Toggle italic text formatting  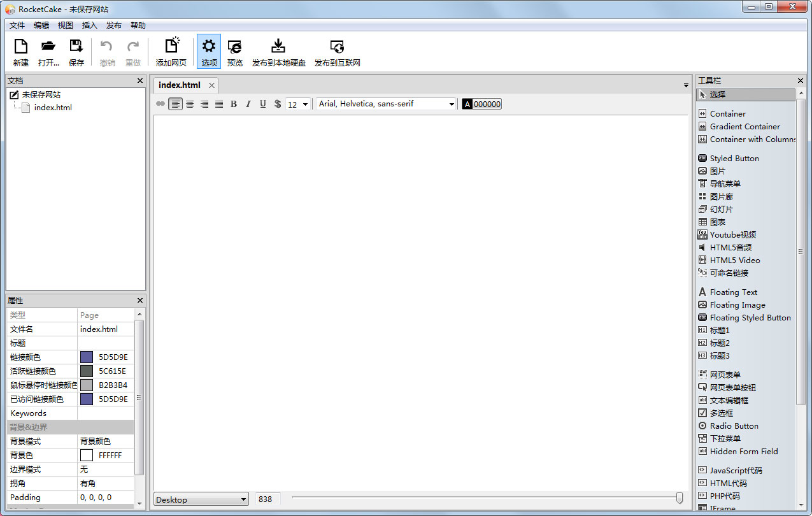pos(248,104)
